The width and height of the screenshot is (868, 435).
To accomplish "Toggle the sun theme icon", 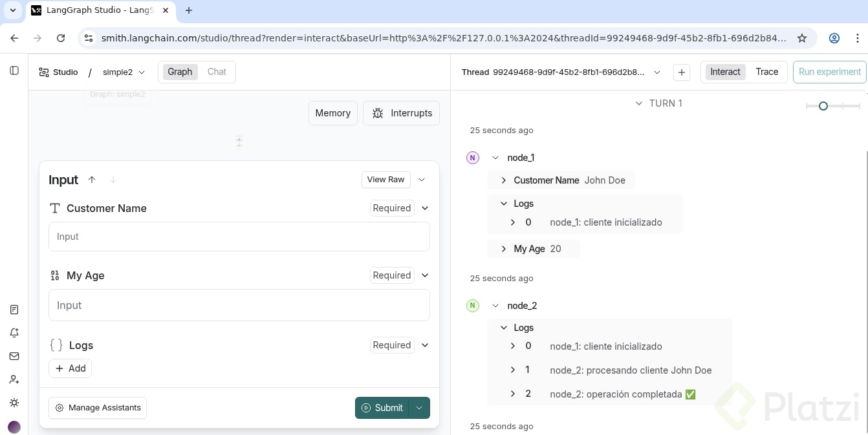I will (x=14, y=403).
